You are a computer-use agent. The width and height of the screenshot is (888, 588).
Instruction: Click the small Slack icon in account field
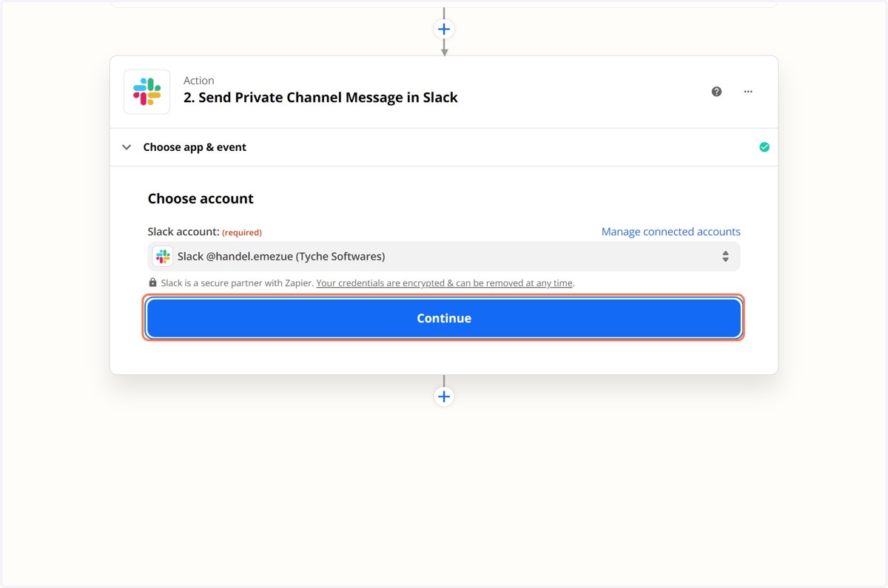(x=163, y=257)
